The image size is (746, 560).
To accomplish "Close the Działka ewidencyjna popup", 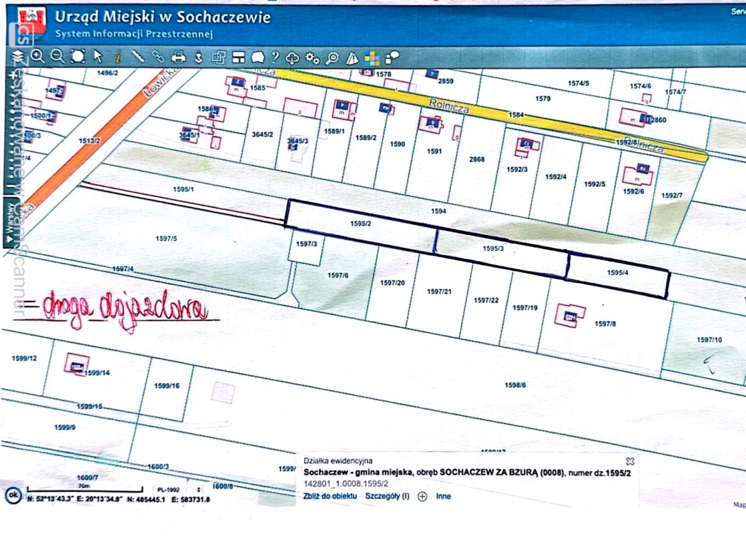I will tap(629, 461).
